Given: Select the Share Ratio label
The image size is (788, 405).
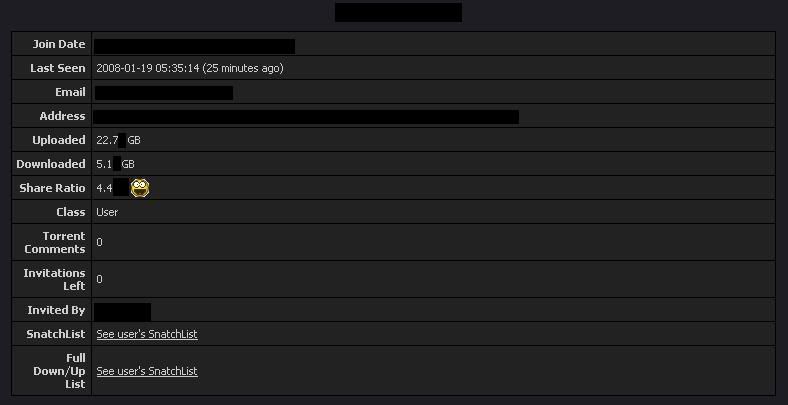Looking at the screenshot, I should 52,188.
